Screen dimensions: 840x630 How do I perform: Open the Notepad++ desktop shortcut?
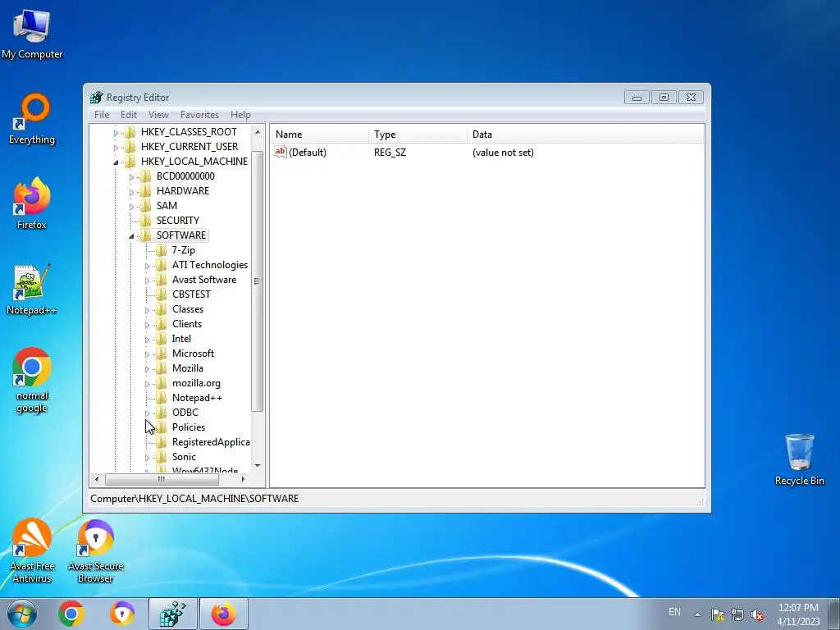coord(32,290)
